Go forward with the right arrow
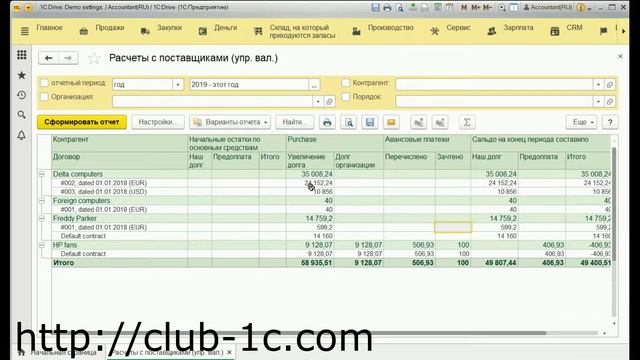Screen dimensions: 640x360 (x=68, y=58)
